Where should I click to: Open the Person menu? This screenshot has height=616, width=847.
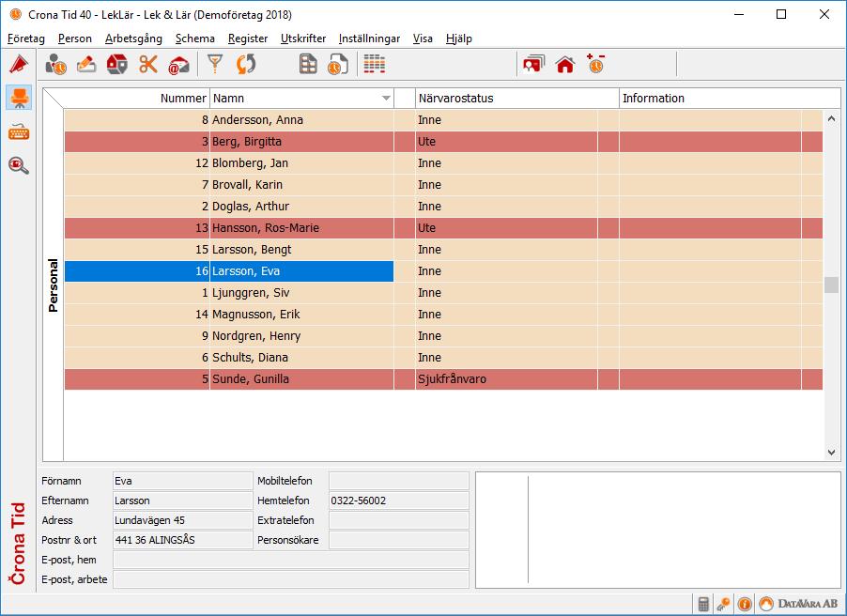(x=75, y=38)
